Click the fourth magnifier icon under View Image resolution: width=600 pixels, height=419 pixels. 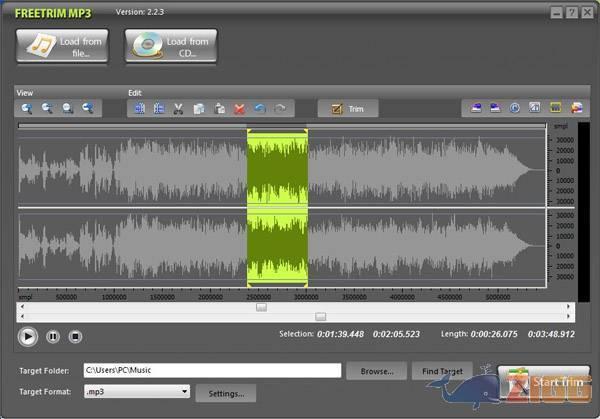[88, 109]
